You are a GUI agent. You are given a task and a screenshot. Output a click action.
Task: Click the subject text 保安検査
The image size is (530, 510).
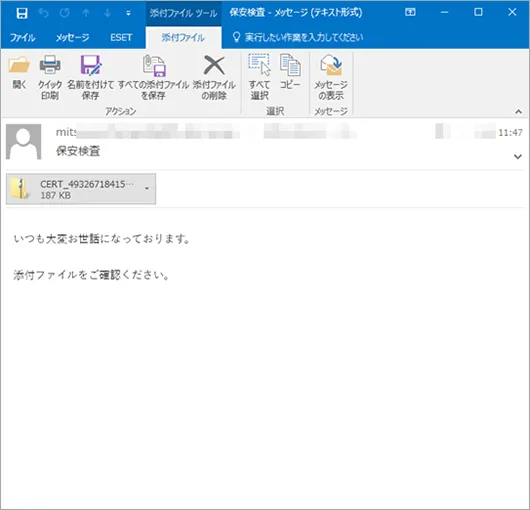[78, 151]
